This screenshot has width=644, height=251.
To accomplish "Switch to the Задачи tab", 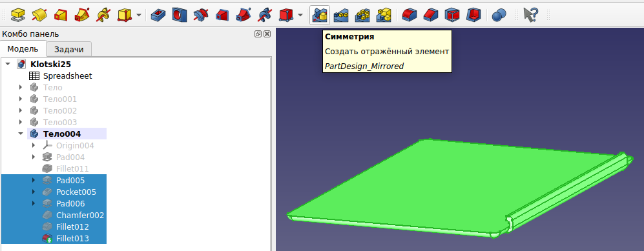I will 69,49.
